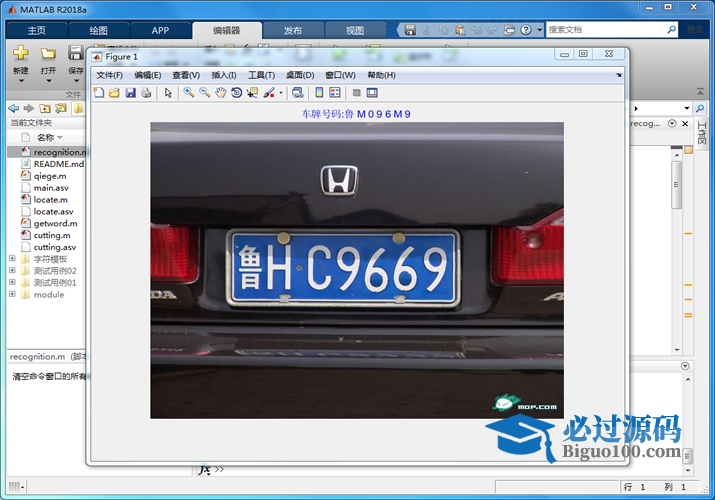715x500 pixels.
Task: Print the figure via printer icon
Action: point(146,93)
